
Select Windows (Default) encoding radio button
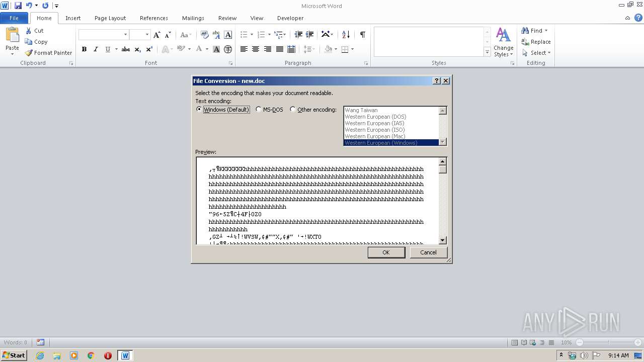(199, 109)
